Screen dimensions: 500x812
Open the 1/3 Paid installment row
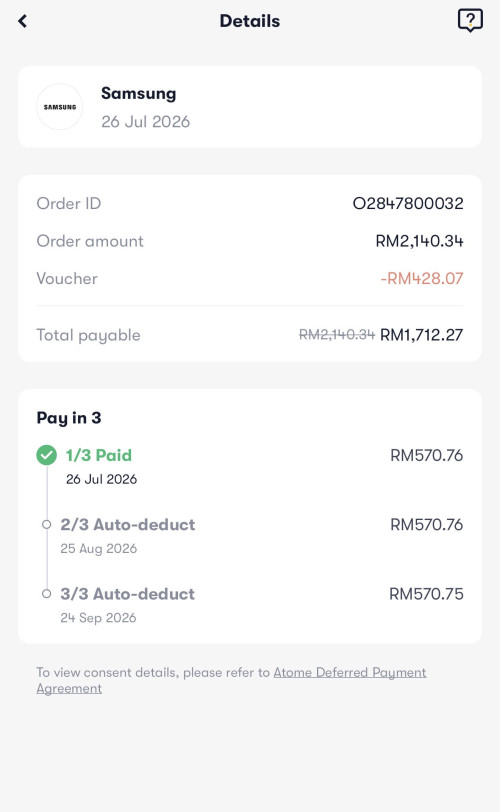pos(250,466)
